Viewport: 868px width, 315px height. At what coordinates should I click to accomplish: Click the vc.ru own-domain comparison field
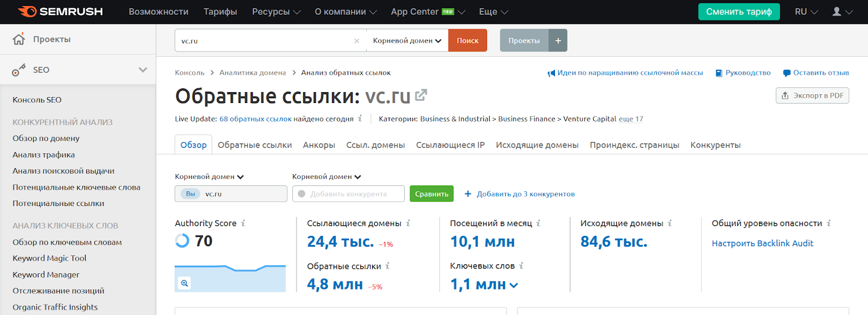[x=231, y=194]
